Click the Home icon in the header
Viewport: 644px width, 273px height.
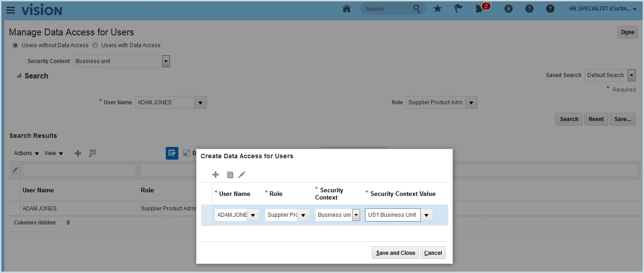(346, 9)
